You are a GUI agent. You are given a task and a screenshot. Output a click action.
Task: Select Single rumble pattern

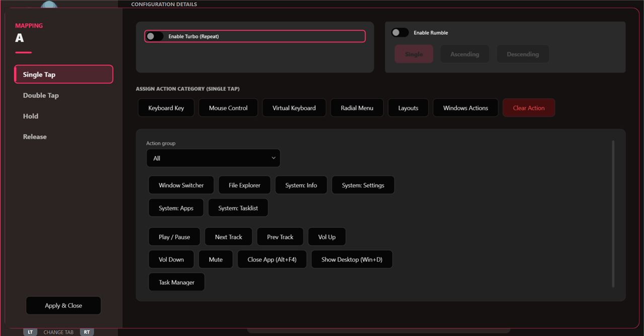[x=414, y=54]
